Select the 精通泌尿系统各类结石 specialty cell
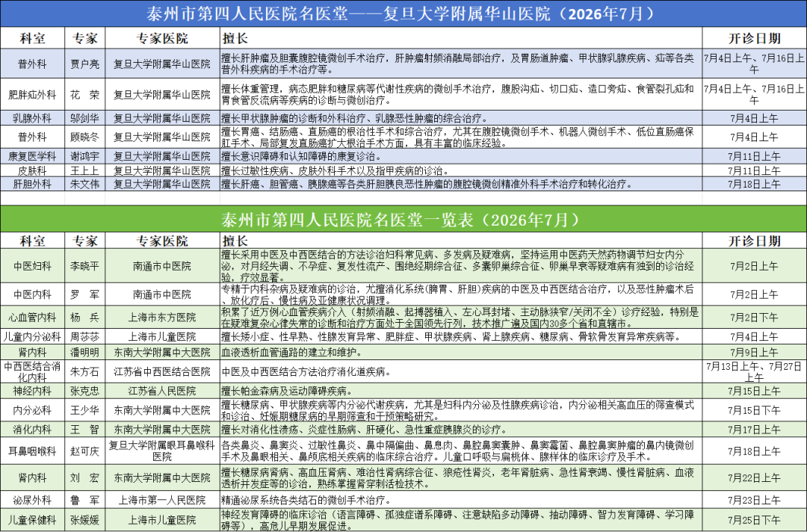The width and height of the screenshot is (807, 532). tap(461, 500)
